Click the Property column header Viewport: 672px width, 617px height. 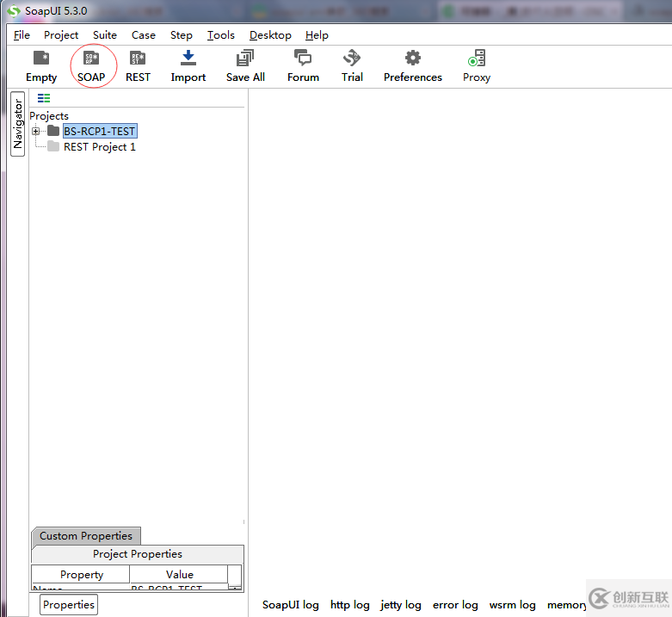(x=82, y=574)
